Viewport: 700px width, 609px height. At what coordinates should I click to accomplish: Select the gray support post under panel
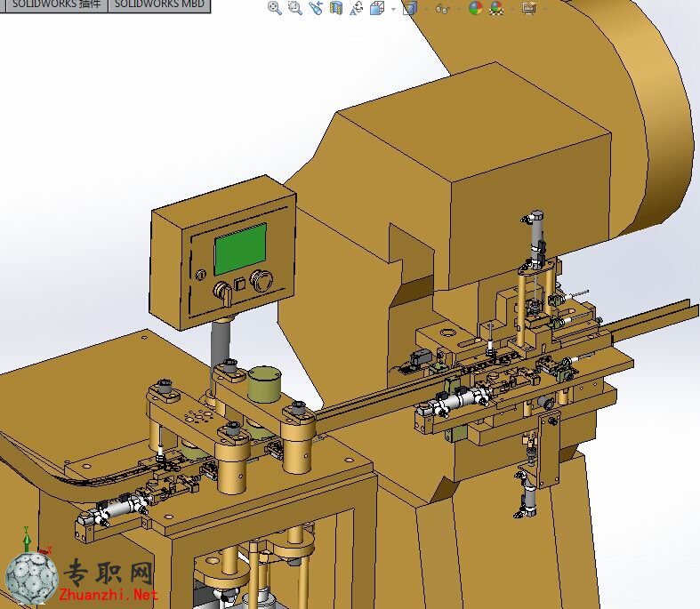click(221, 345)
